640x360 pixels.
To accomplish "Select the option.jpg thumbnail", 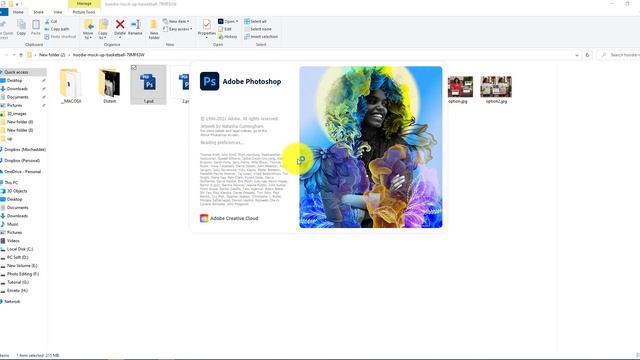I will [460, 87].
